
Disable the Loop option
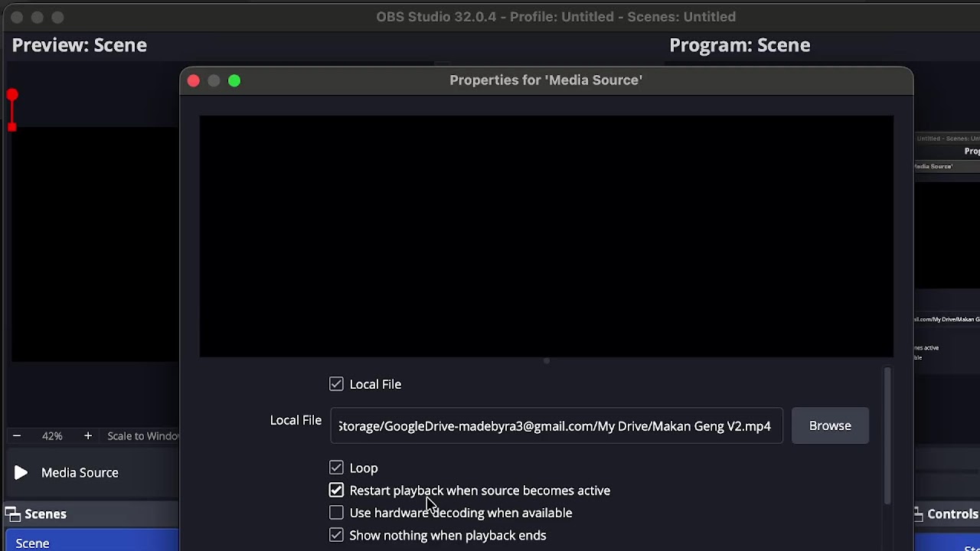tap(336, 468)
